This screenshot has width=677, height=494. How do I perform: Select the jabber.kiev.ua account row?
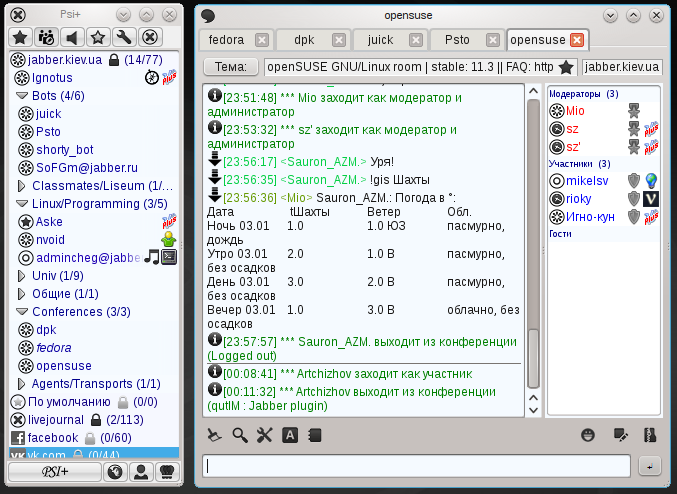point(94,60)
